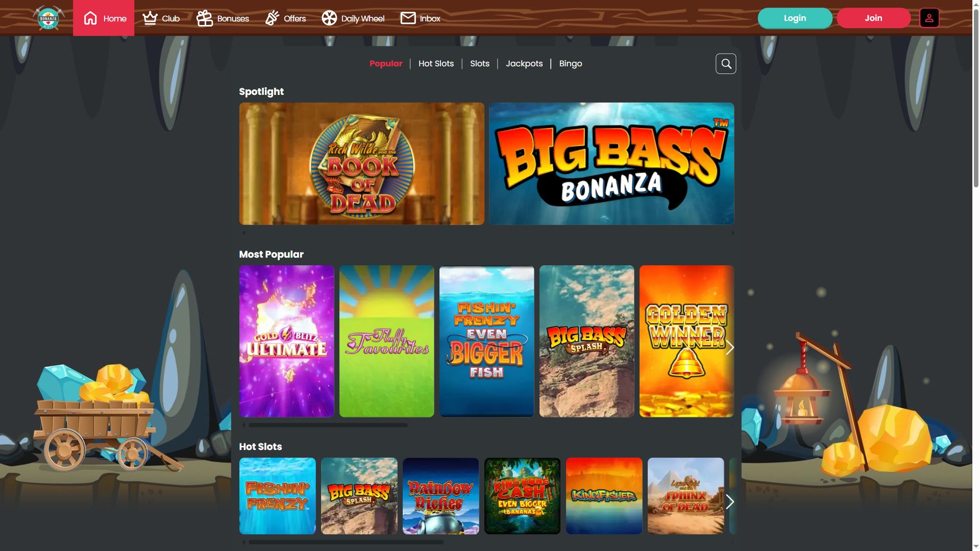This screenshot has width=980, height=551.
Task: Click next chevron in Most Popular
Action: click(x=730, y=348)
